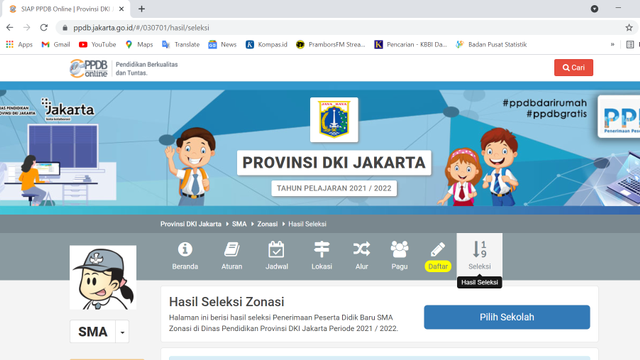The width and height of the screenshot is (640, 360).
Task: Open the Badan Pusat Statistik bookmark
Action: pos(491,44)
